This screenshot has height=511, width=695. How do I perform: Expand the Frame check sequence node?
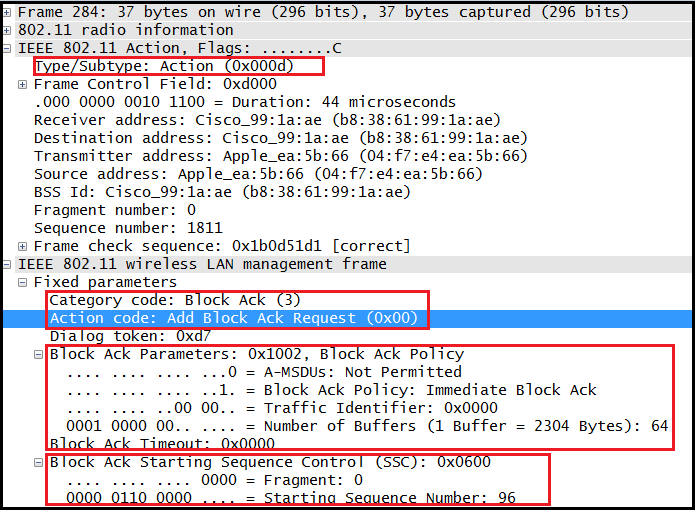[23, 246]
